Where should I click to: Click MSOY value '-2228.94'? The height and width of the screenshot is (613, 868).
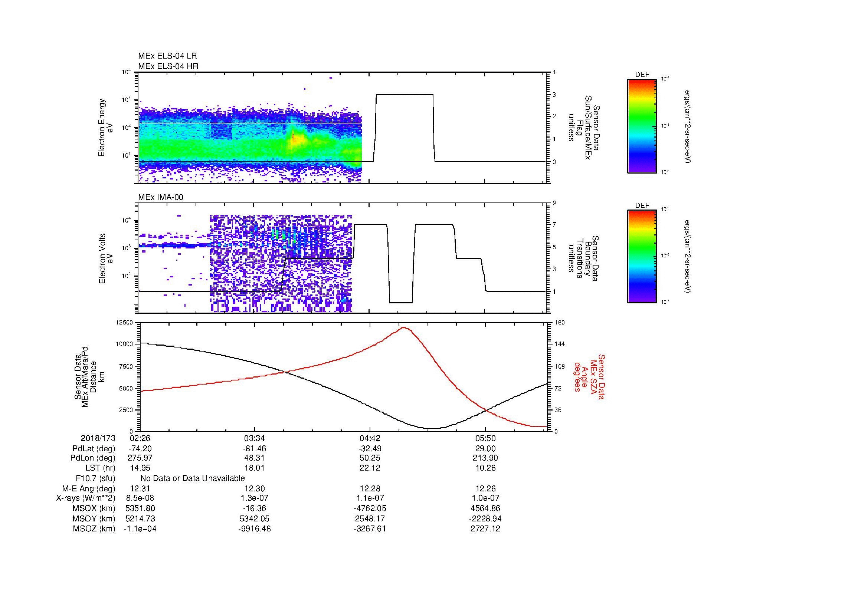(x=485, y=518)
